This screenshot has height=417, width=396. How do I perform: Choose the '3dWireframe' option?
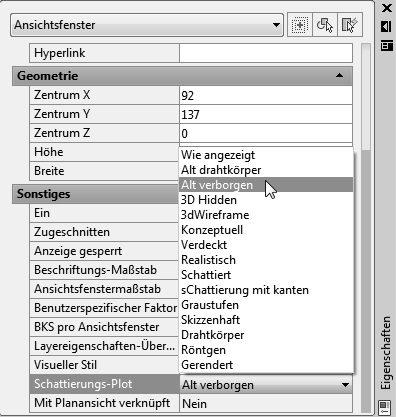point(266,215)
